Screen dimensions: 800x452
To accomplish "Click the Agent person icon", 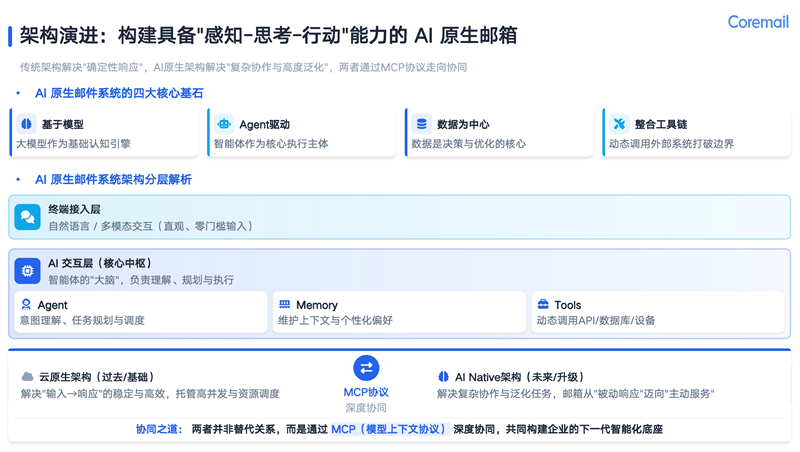I will click(x=26, y=304).
